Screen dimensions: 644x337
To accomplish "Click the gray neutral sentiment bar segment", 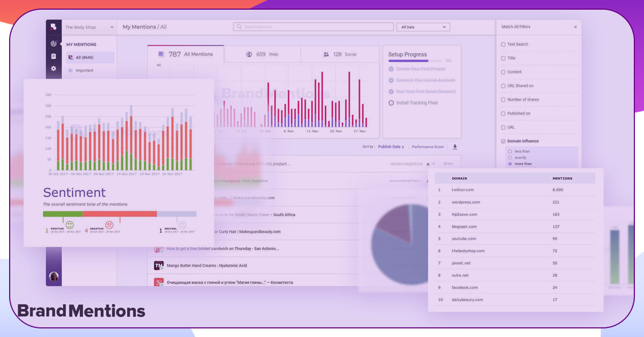I will [177, 214].
